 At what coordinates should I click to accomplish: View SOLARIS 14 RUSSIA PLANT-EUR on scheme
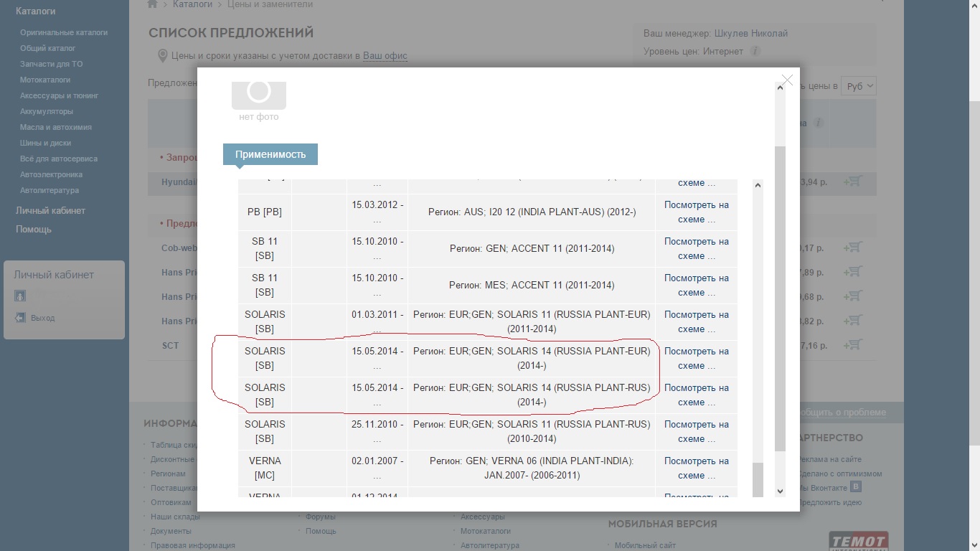coord(696,358)
